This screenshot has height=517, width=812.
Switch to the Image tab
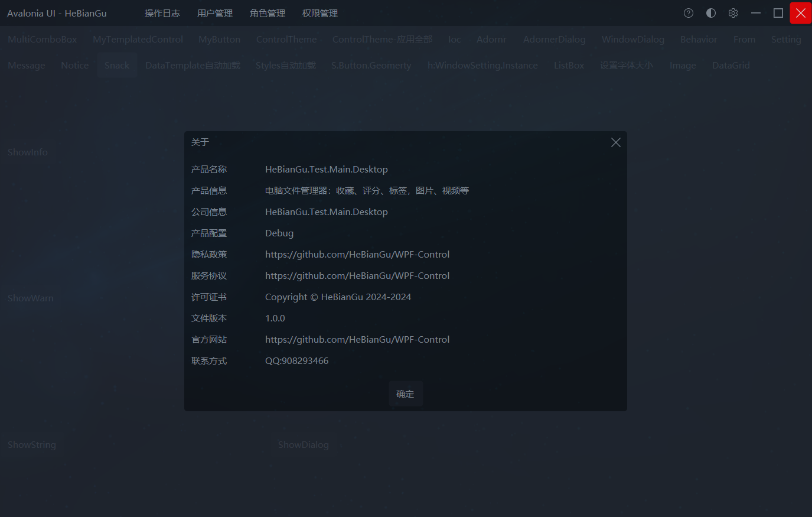coord(683,66)
